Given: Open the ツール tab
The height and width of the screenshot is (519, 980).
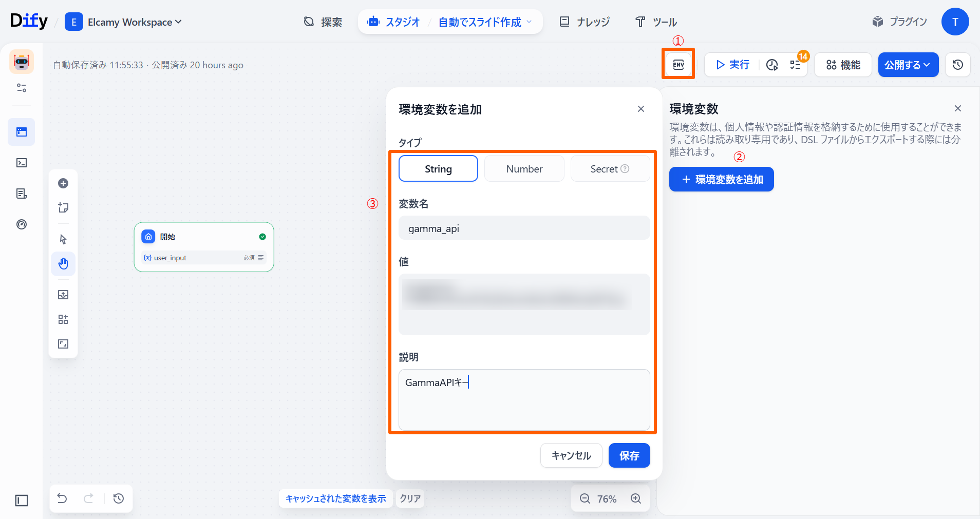Looking at the screenshot, I should 656,22.
